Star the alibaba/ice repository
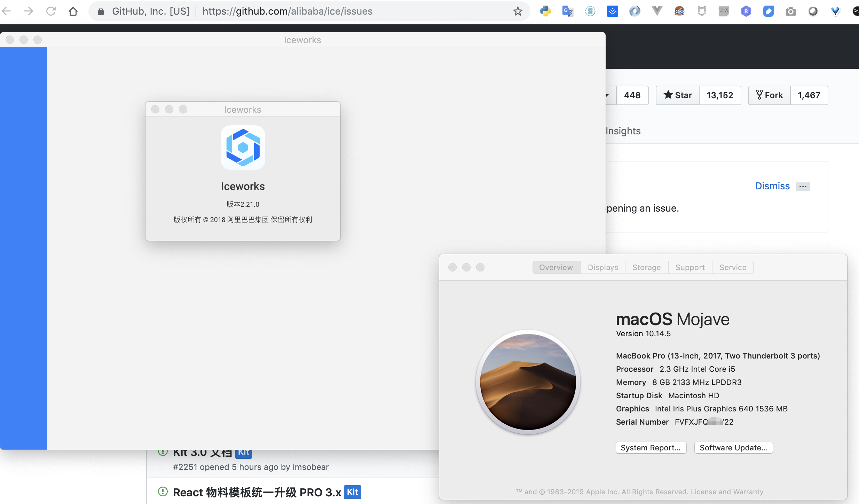859x504 pixels. (677, 95)
